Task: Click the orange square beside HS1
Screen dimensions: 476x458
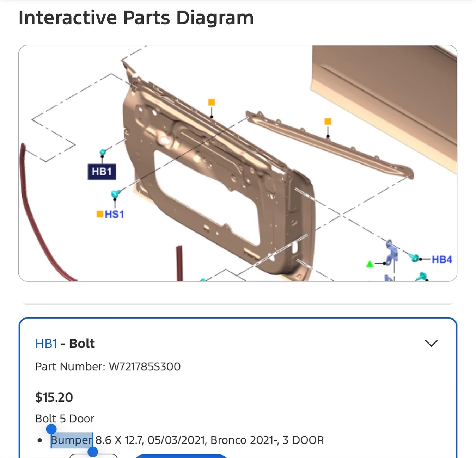Action: [x=100, y=214]
